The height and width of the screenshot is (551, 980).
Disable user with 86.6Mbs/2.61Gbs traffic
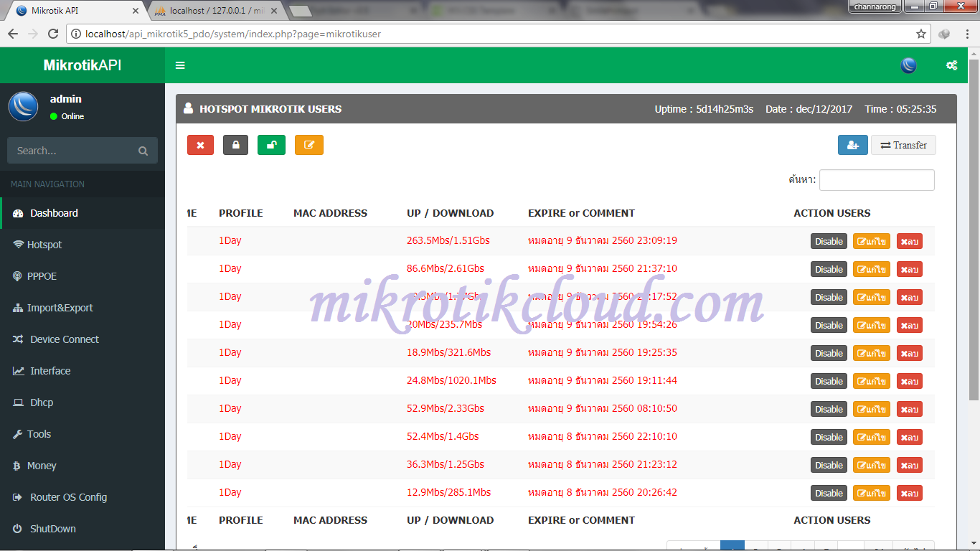click(x=829, y=269)
